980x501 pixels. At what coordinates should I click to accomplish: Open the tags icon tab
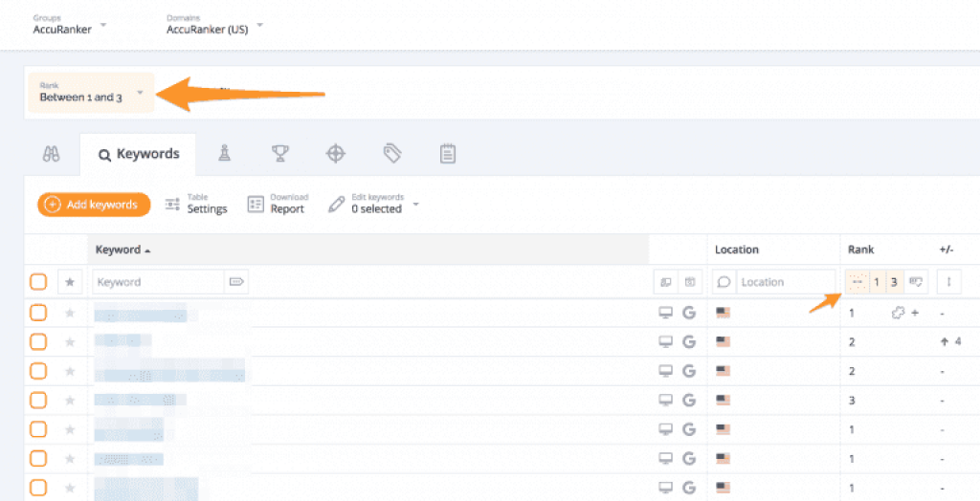coord(391,153)
